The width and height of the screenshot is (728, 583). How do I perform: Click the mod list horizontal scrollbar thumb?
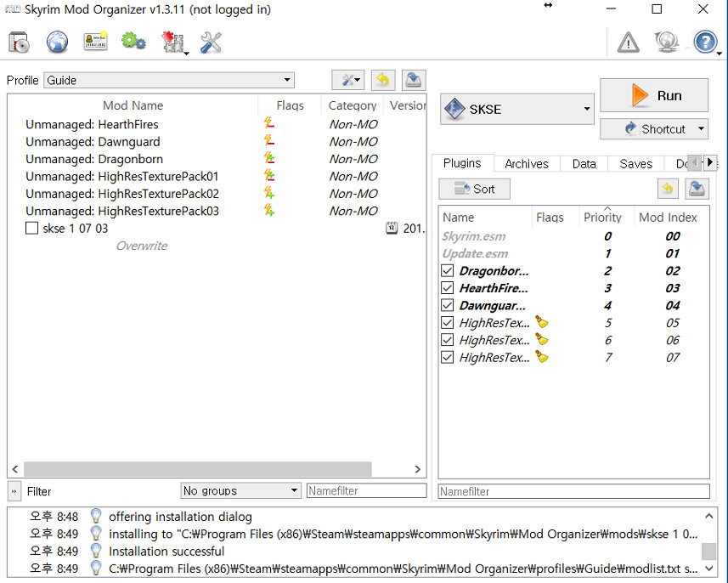198,469
